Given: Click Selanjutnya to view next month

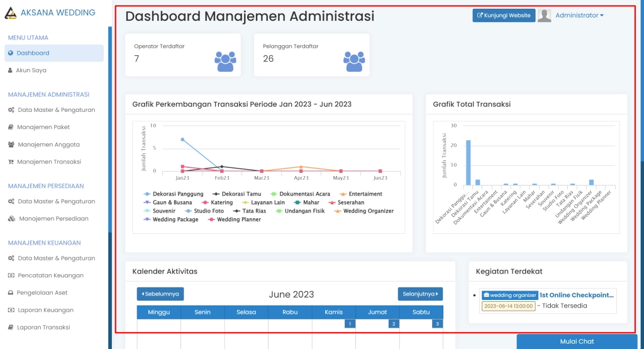Looking at the screenshot, I should coord(420,294).
